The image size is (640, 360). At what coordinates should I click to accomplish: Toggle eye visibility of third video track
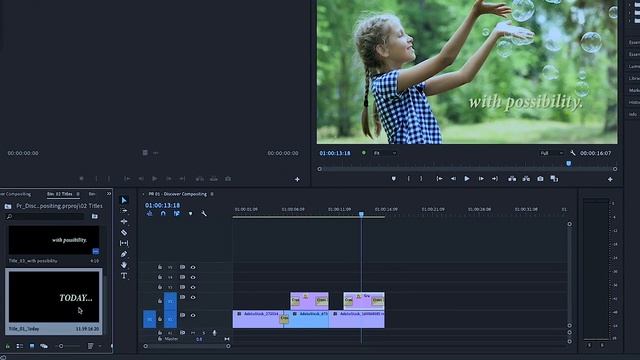coord(193,287)
